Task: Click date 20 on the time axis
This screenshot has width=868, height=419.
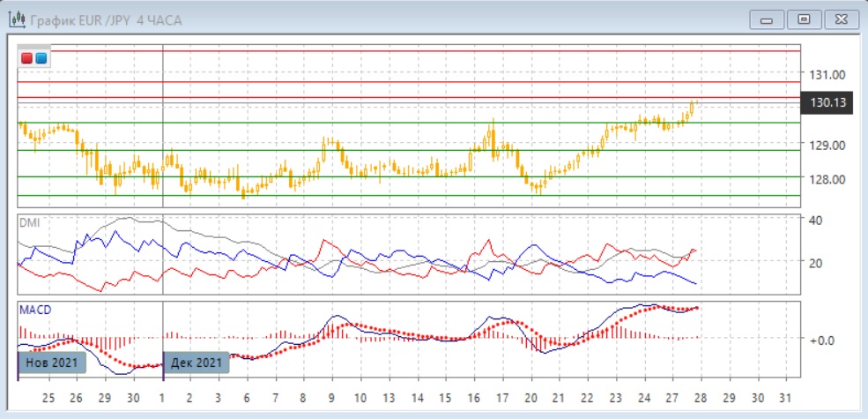Action: [530, 398]
